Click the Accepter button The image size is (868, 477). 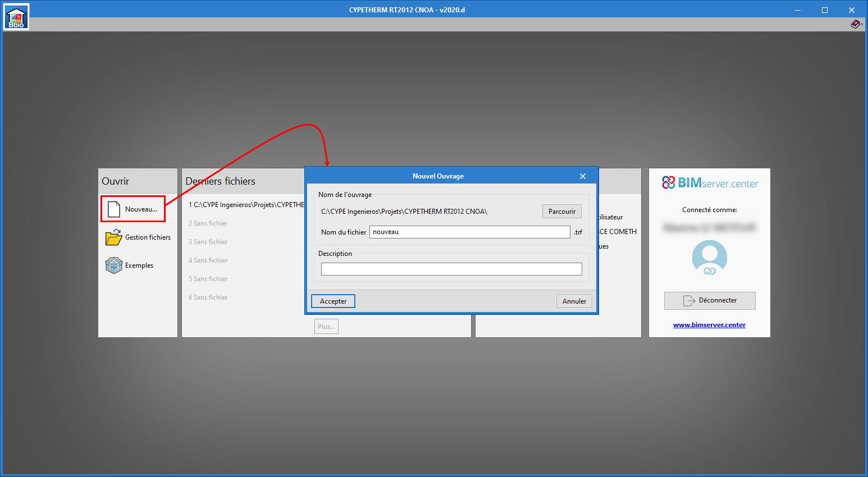coord(334,301)
